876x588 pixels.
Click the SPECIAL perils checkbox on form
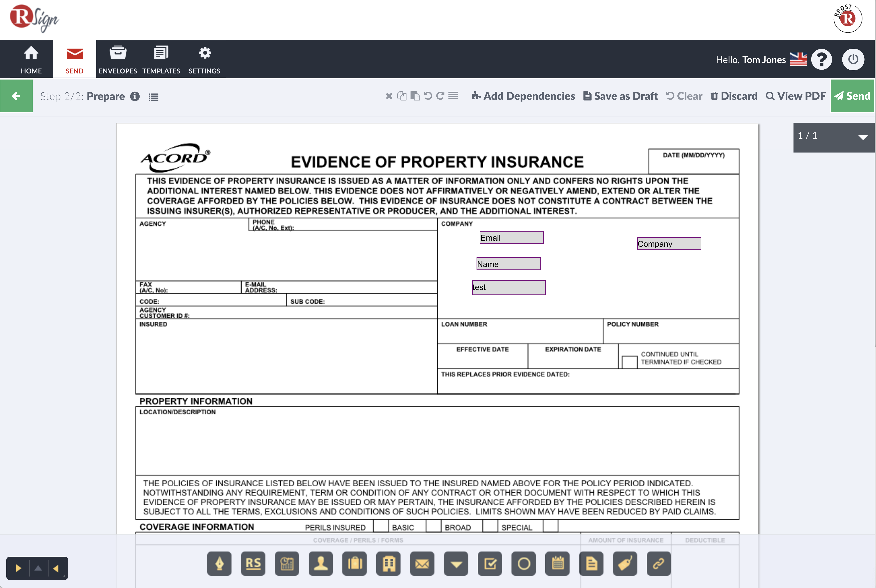490,526
